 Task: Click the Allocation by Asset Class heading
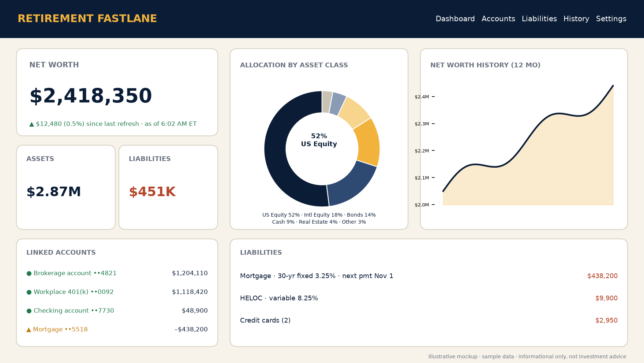point(294,65)
